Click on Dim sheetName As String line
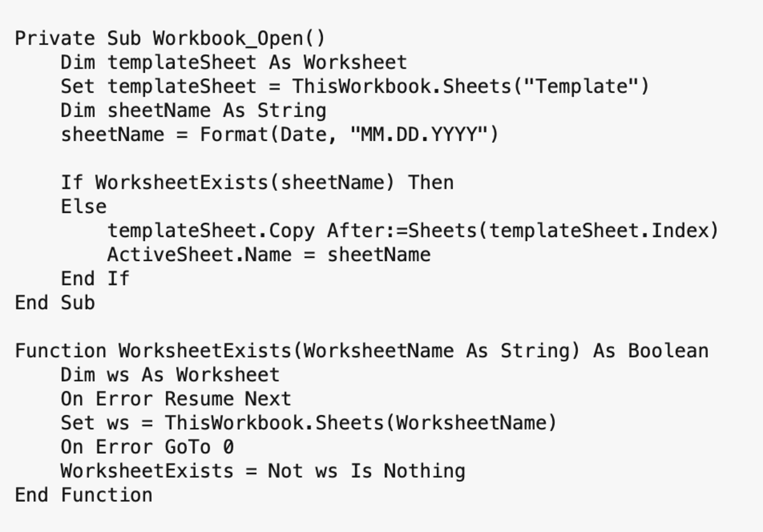 (x=193, y=111)
